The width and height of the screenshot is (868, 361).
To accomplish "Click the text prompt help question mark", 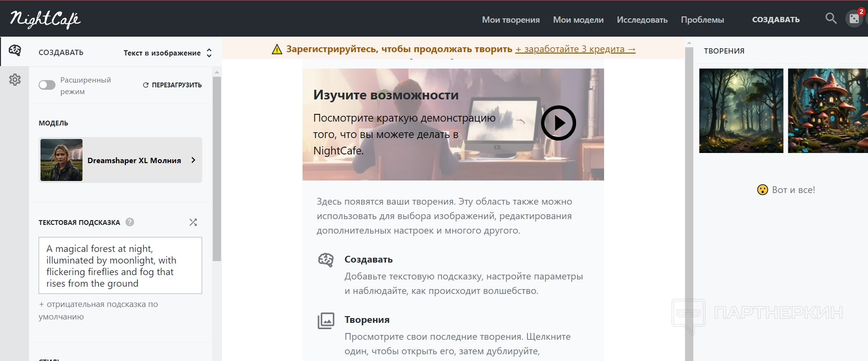I will 130,222.
